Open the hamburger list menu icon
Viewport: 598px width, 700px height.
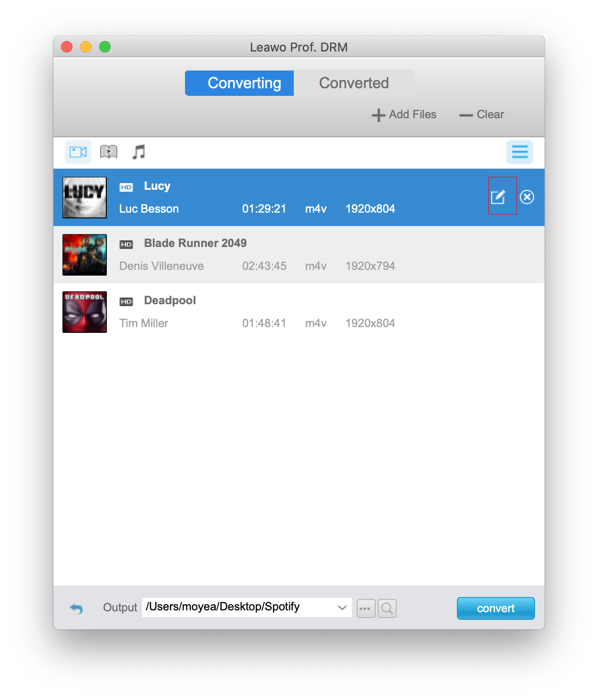520,152
